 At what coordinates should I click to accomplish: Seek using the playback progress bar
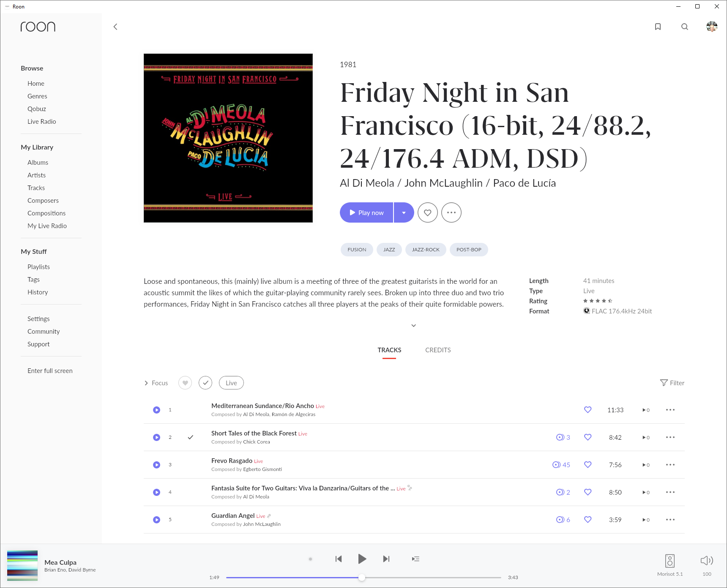point(363,577)
